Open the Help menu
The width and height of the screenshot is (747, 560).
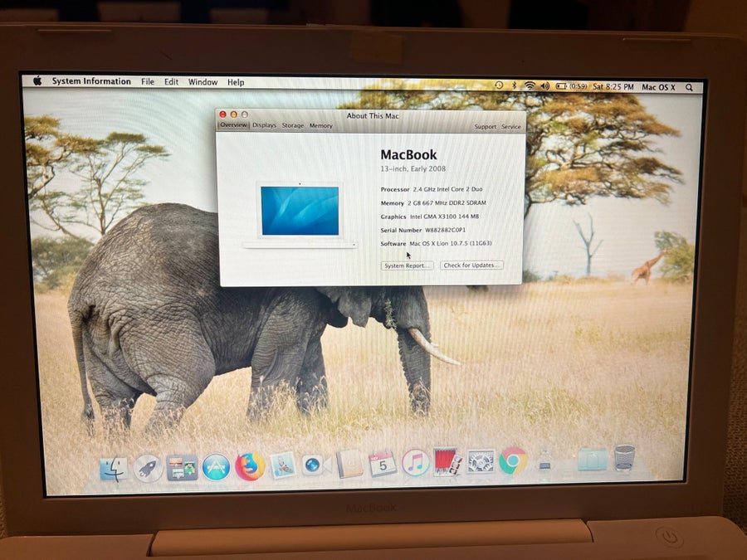[236, 82]
